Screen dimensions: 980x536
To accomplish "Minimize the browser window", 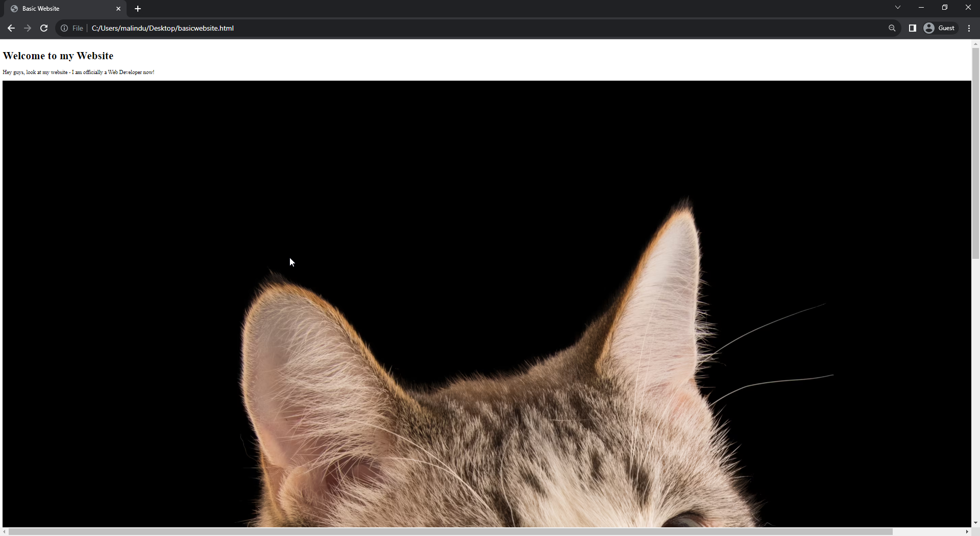I will [921, 7].
